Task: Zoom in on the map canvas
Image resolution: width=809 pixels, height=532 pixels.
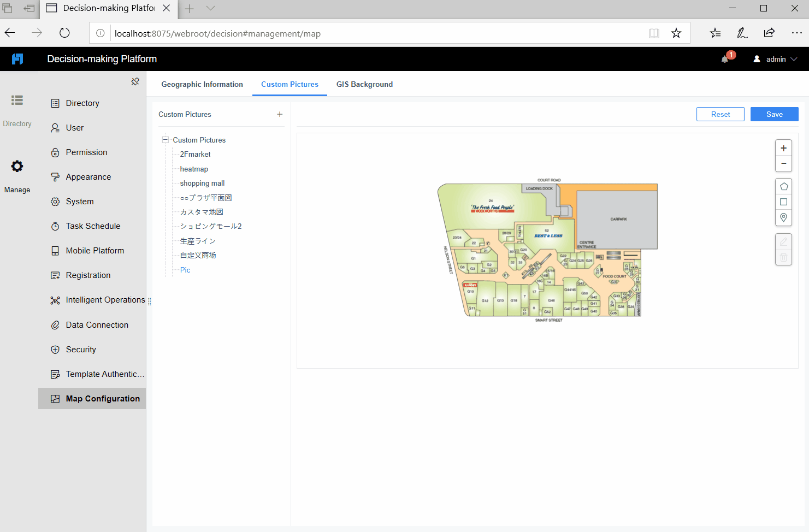Action: coord(783,148)
